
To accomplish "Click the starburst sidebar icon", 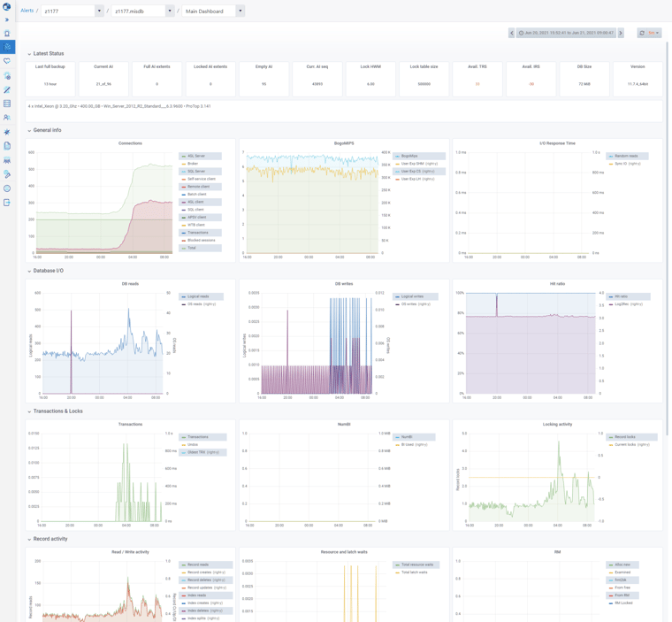I will 7,132.
